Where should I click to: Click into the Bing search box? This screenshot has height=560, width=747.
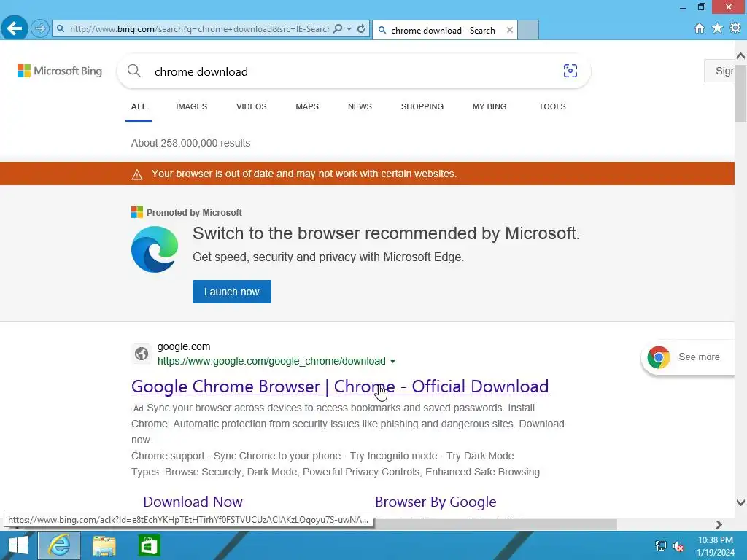pos(352,72)
